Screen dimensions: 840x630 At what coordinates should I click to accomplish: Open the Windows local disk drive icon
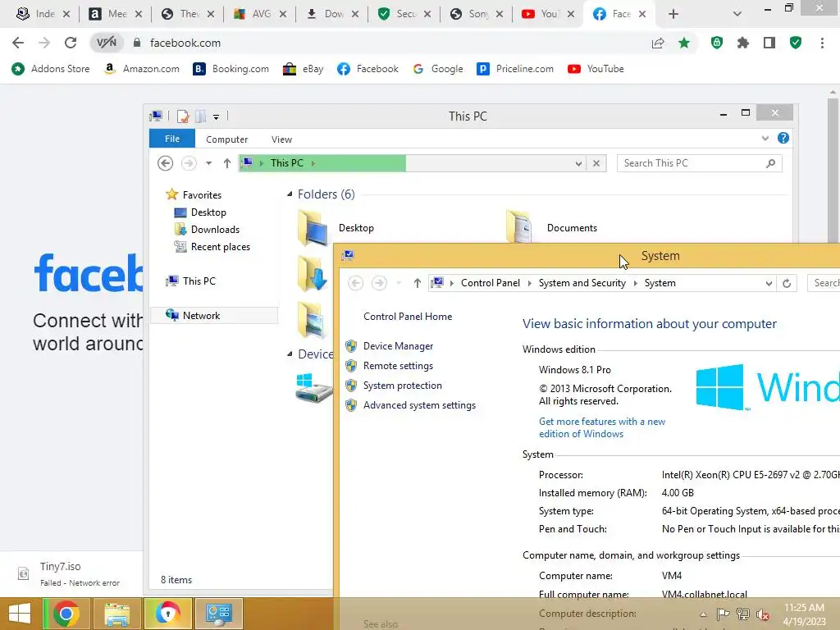(x=313, y=388)
